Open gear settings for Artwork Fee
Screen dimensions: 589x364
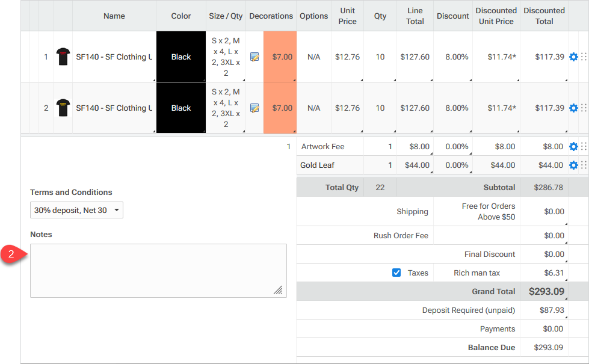(x=573, y=147)
